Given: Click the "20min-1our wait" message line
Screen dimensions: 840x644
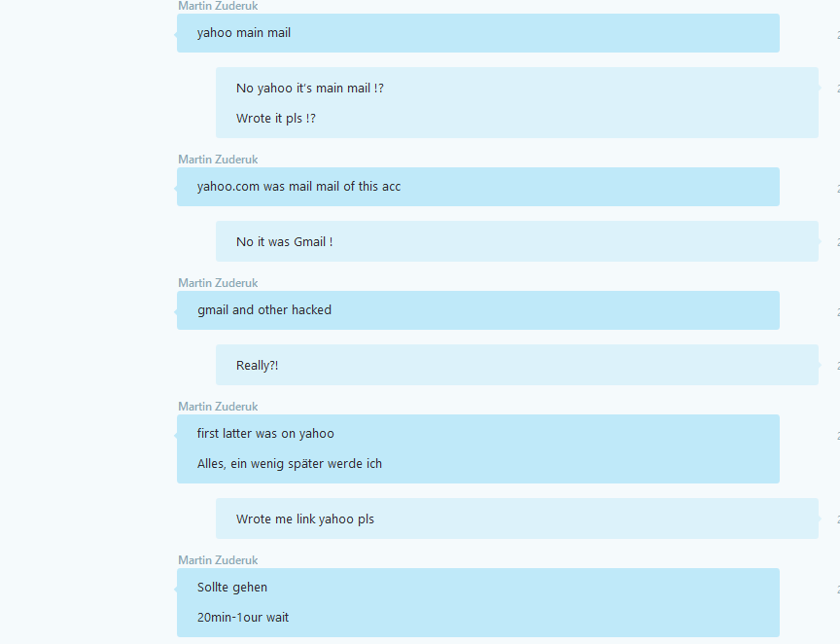Looking at the screenshot, I should [243, 617].
